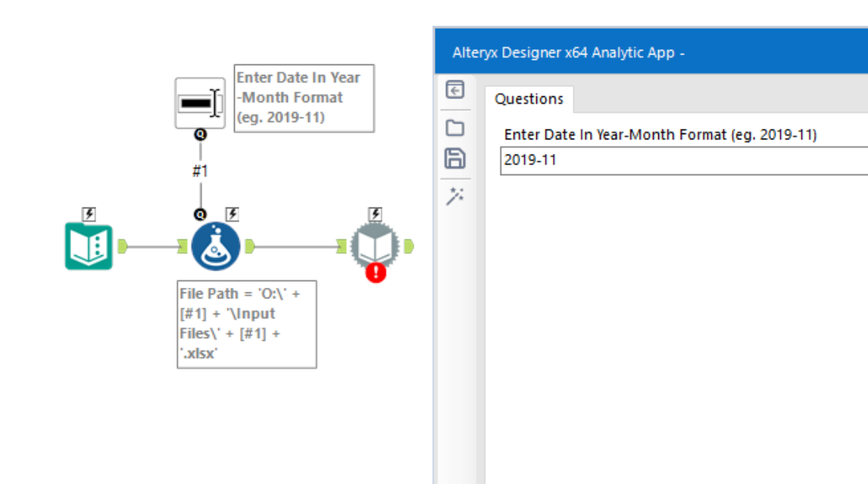Click the Input Data tool output anchor
This screenshot has height=484, width=868.
tap(124, 247)
